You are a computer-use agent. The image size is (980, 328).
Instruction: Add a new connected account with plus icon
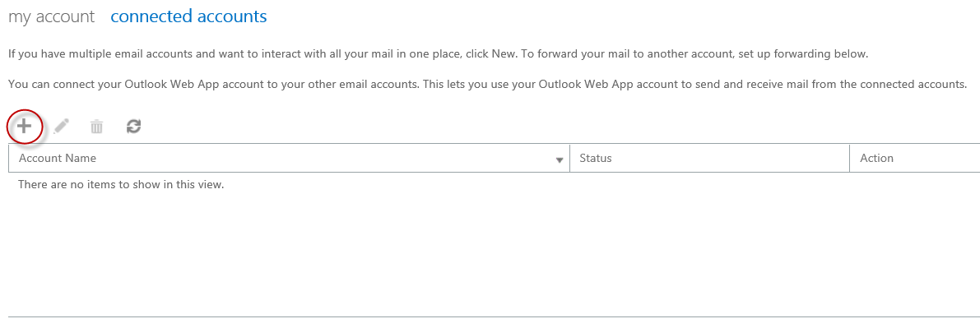point(24,127)
